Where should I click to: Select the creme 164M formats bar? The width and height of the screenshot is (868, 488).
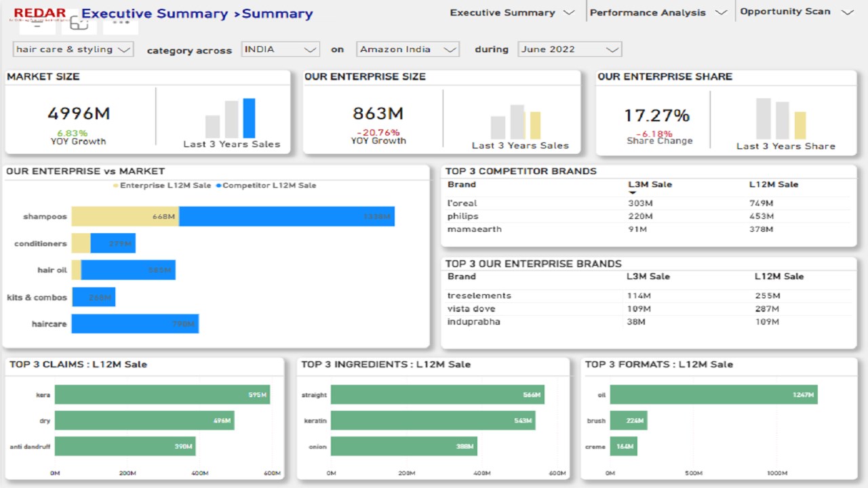coord(624,447)
